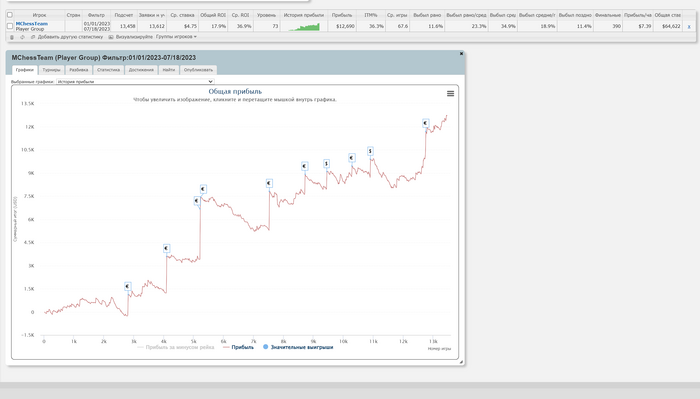Toggle Прибыль series in chart legend
The width and height of the screenshot is (700, 399).
tap(238, 347)
